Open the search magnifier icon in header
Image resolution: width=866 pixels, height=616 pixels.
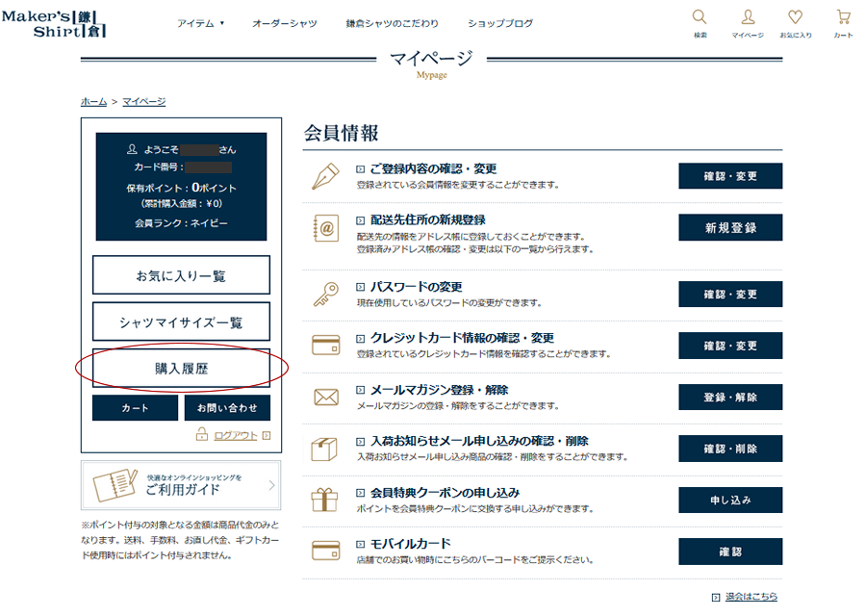coord(700,17)
